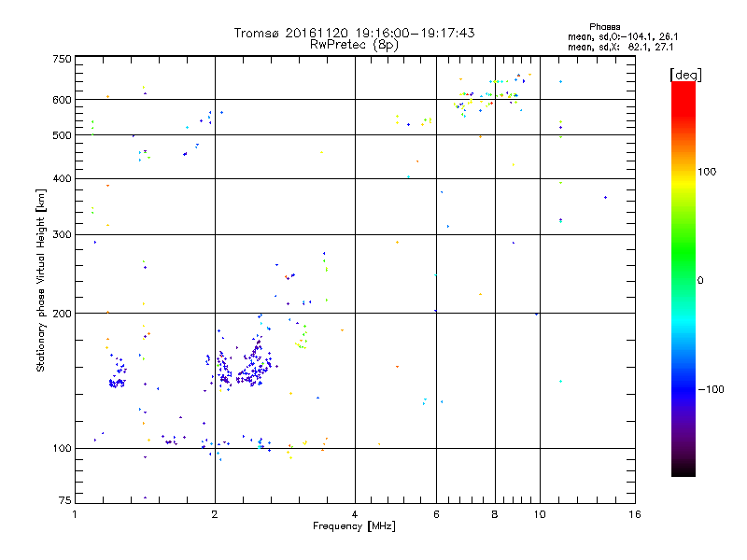Click the x-axis label 'Frequency [MHz]'
The height and width of the screenshot is (560, 747).
(x=354, y=526)
